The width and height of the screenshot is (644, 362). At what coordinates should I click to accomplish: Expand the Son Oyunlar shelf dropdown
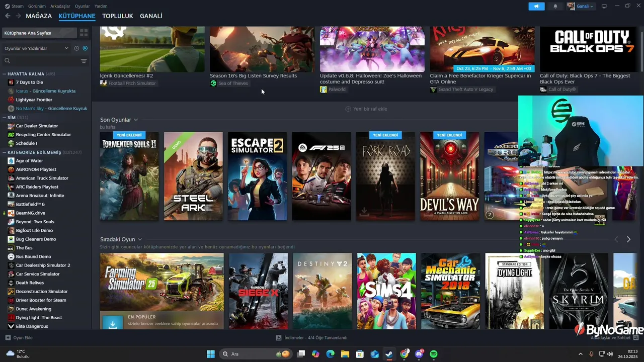(136, 120)
